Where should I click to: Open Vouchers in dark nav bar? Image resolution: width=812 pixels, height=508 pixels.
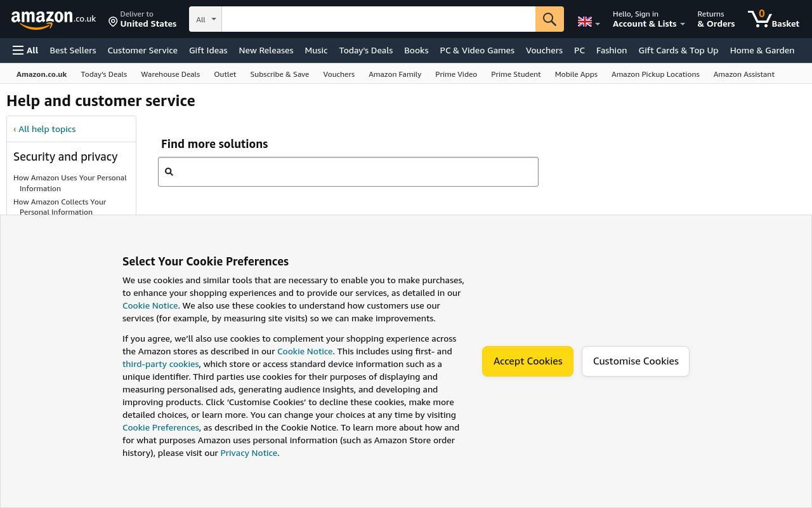pos(544,50)
